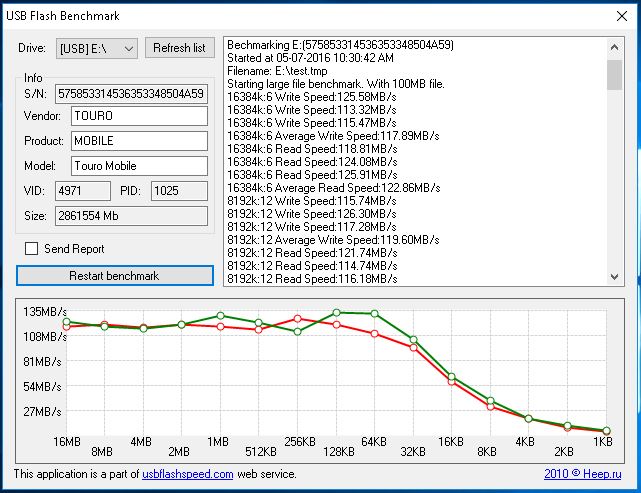Open the usbflashspeed.com link

pyautogui.click(x=187, y=474)
